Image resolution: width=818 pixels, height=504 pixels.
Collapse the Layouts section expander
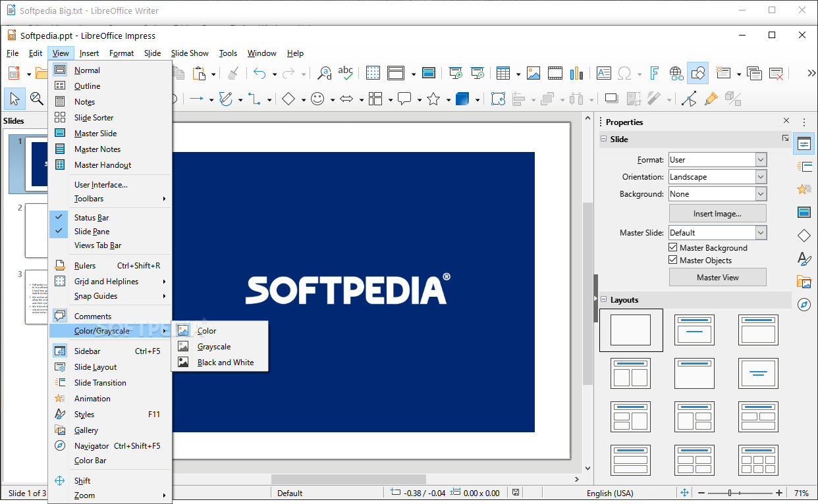pyautogui.click(x=603, y=299)
